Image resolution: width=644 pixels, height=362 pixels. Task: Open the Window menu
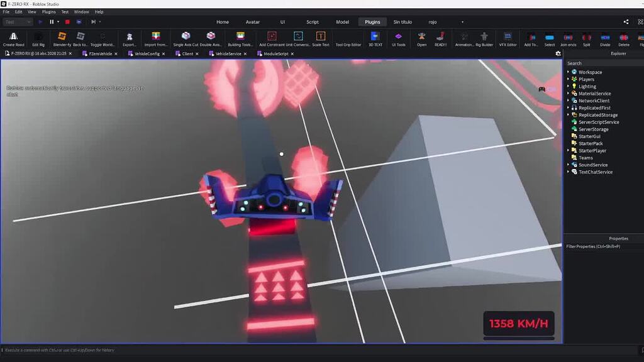81,12
